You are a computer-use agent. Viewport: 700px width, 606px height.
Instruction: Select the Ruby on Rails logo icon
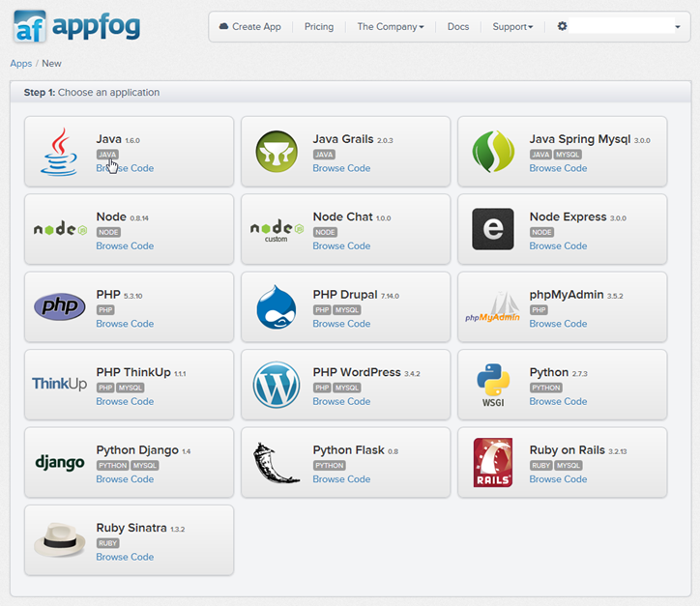[x=493, y=462]
